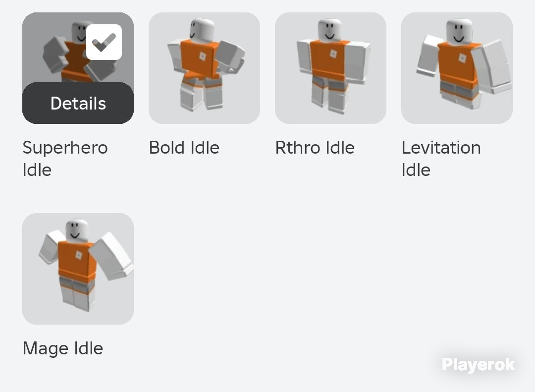Open the Superhero Idle title link
Screen dimensions: 535x392
(65, 159)
